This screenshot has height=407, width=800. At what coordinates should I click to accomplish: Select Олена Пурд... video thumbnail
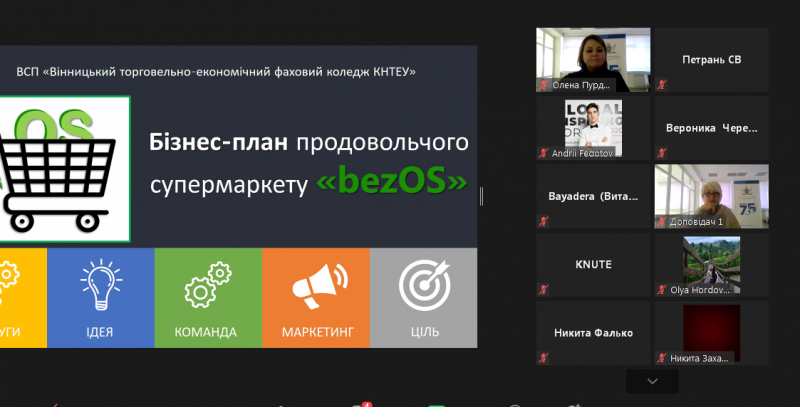coord(593,60)
